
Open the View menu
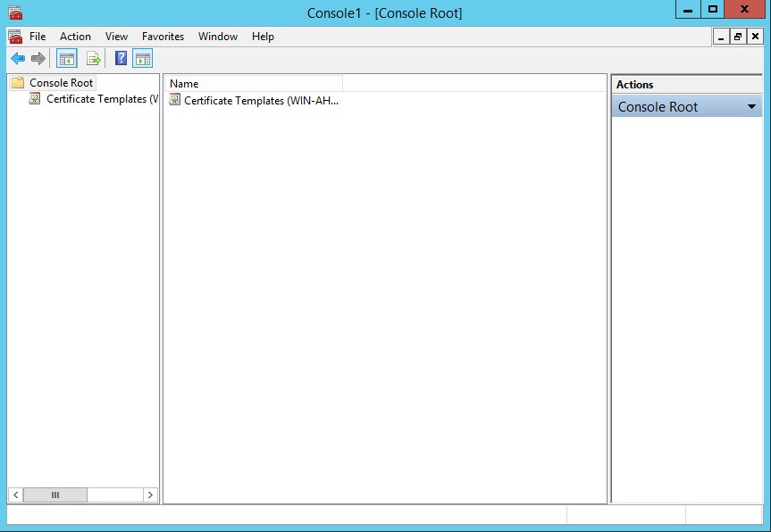point(116,37)
